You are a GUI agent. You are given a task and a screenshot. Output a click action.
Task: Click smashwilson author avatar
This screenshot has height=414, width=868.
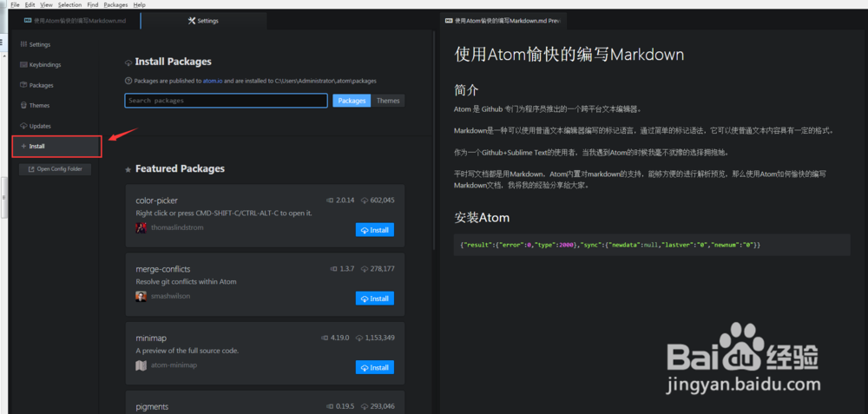[x=141, y=296]
